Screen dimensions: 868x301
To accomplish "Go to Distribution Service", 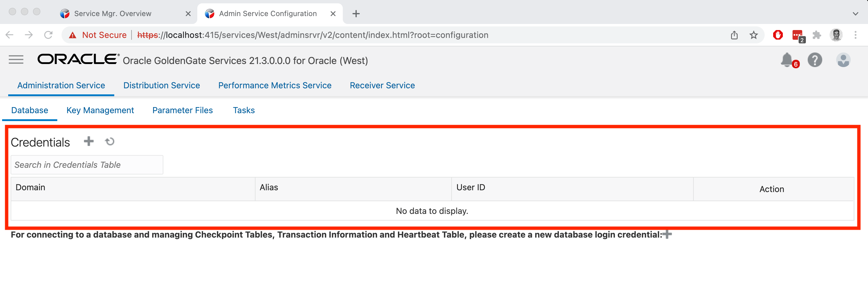I will pyautogui.click(x=162, y=85).
